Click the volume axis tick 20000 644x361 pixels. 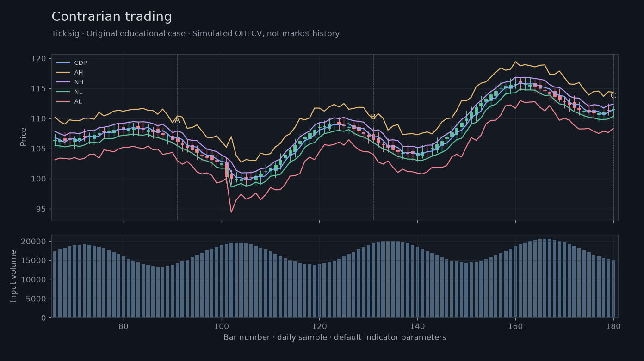tap(34, 242)
